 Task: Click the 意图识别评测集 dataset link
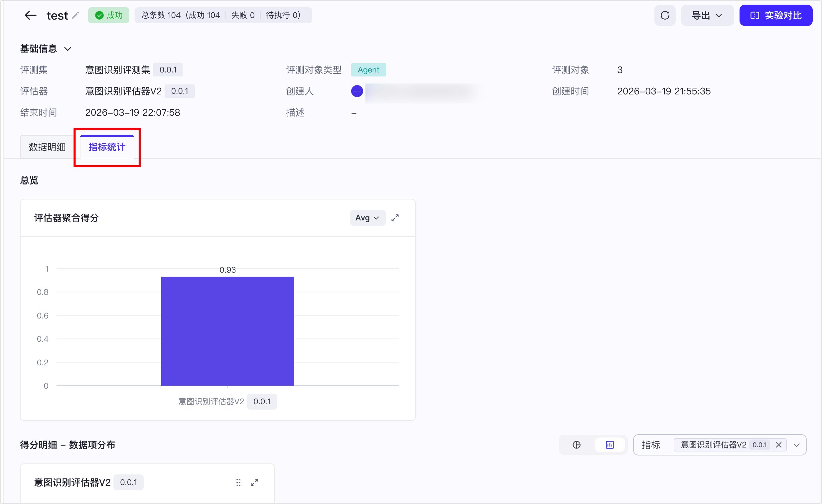pos(117,70)
